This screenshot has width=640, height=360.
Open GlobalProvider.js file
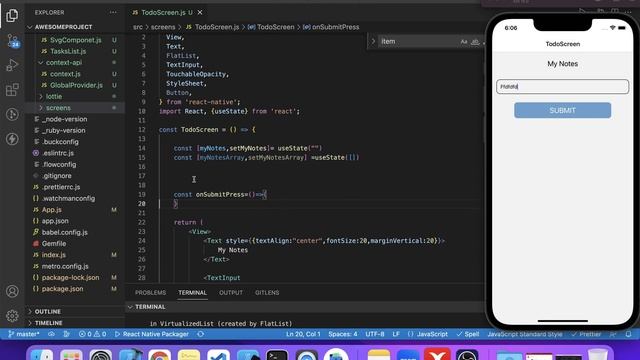click(x=76, y=85)
